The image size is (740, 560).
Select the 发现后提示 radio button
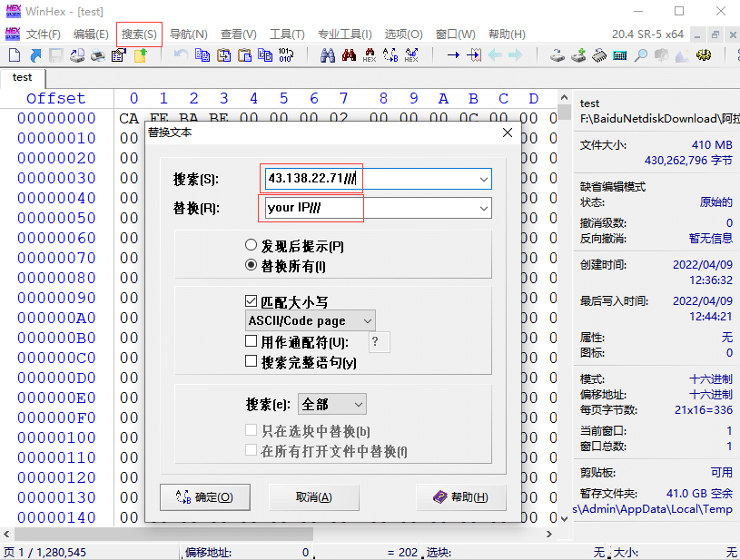(x=252, y=246)
